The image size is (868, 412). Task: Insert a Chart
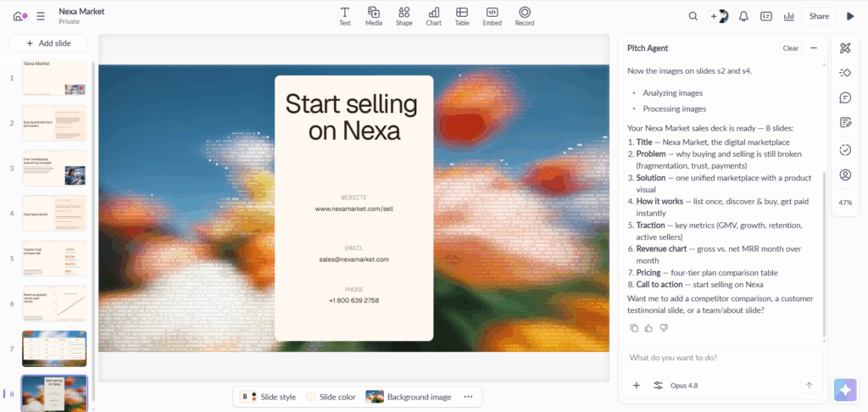coord(433,16)
